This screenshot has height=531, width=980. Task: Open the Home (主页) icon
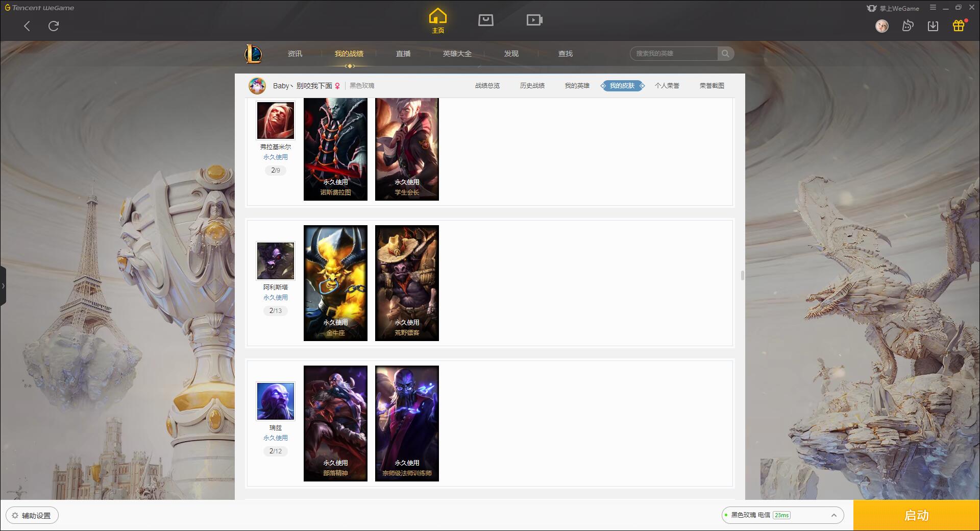(x=437, y=21)
